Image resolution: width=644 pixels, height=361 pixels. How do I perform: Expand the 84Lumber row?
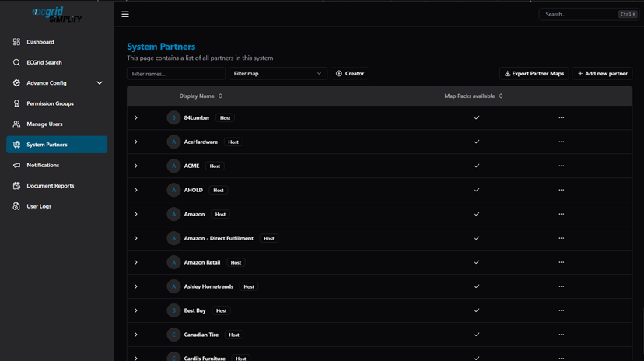(136, 117)
